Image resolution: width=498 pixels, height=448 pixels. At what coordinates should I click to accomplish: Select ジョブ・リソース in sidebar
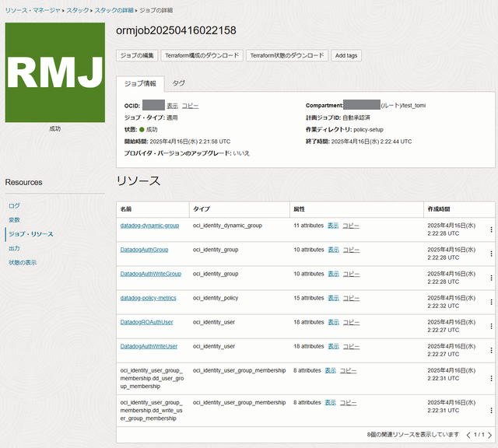pyautogui.click(x=31, y=234)
